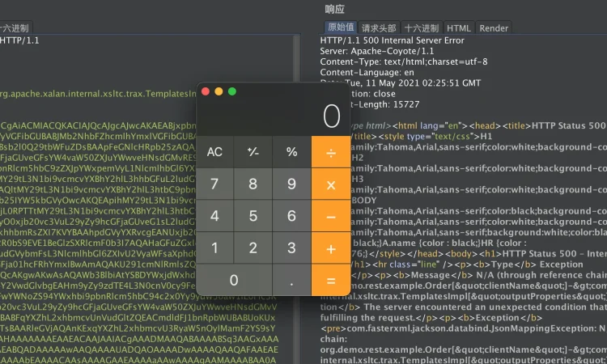This screenshot has height=364, width=607.
Task: Click the 'Content-Type: text/html;charset=utf-8' line
Action: click(403, 61)
